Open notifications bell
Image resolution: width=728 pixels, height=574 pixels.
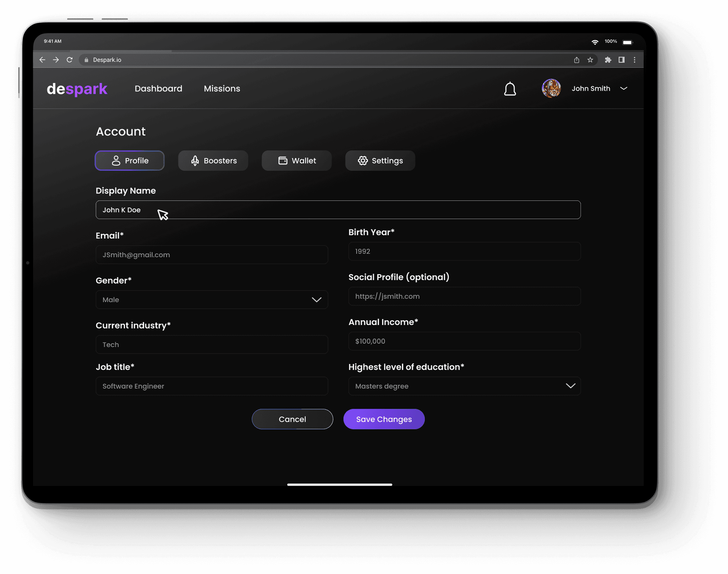[510, 89]
